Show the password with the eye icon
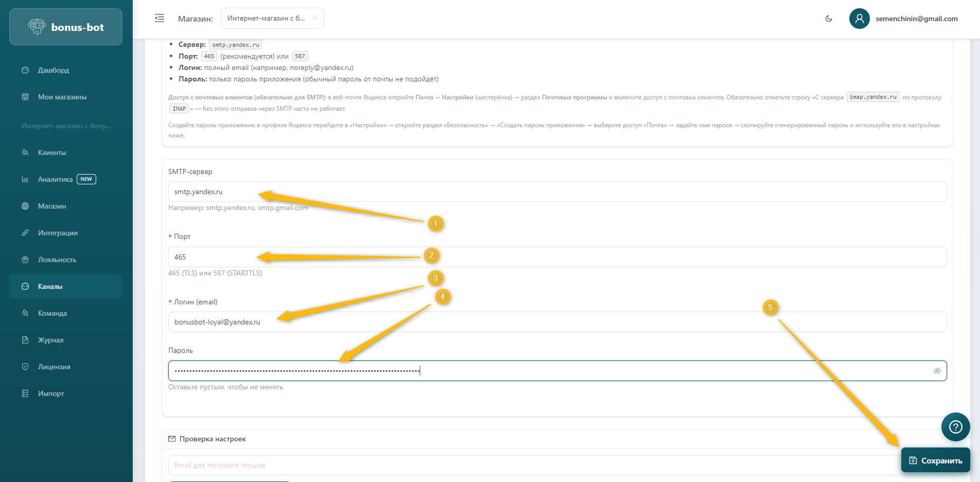 coord(937,371)
